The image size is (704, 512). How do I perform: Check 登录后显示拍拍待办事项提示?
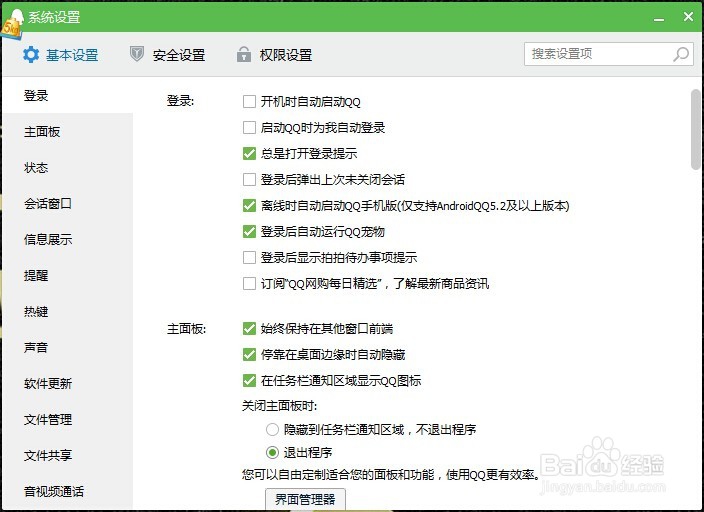pos(249,258)
